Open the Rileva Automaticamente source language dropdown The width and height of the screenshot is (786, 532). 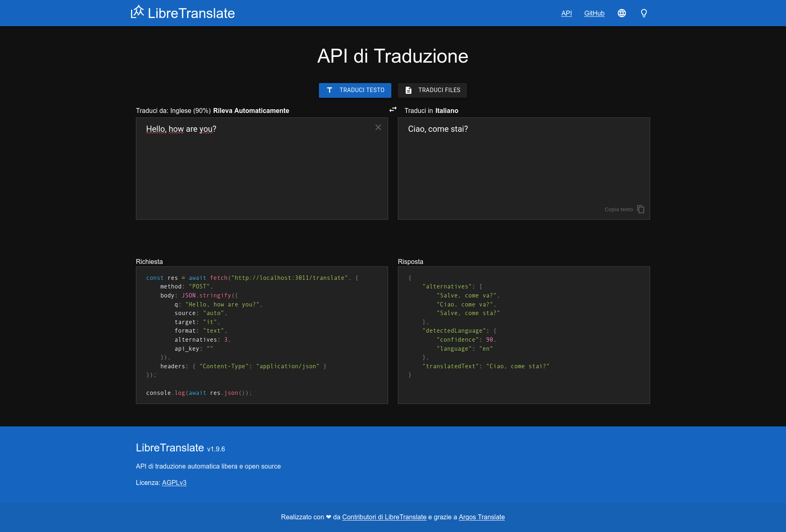[x=251, y=110]
